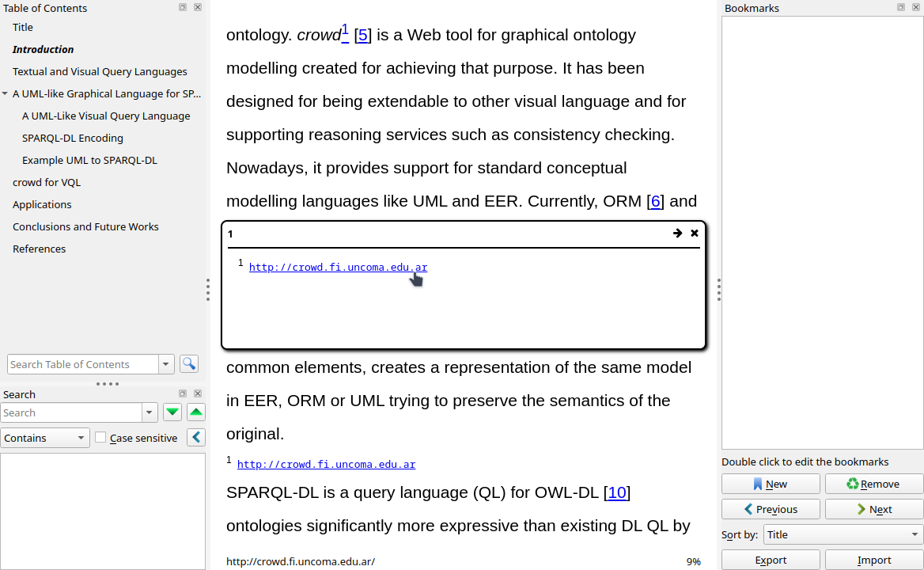The image size is (924, 570).
Task: Enable the Case sensitive search option
Action: 100,438
